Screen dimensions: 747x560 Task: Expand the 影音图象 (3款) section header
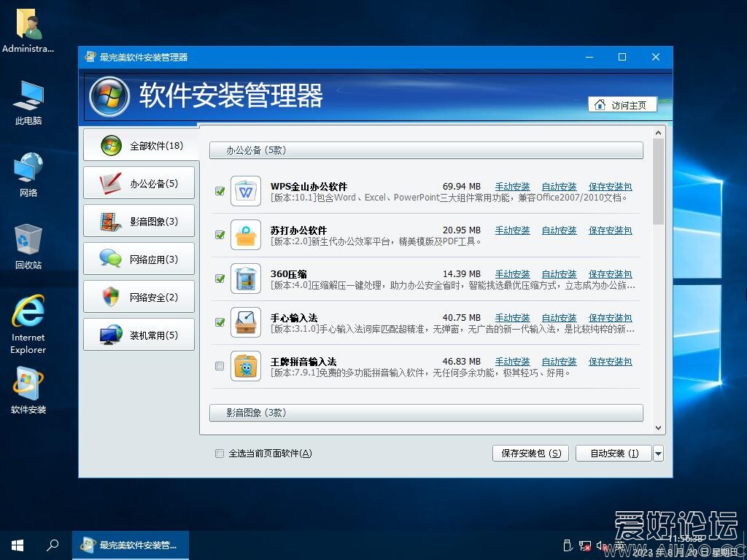[426, 413]
